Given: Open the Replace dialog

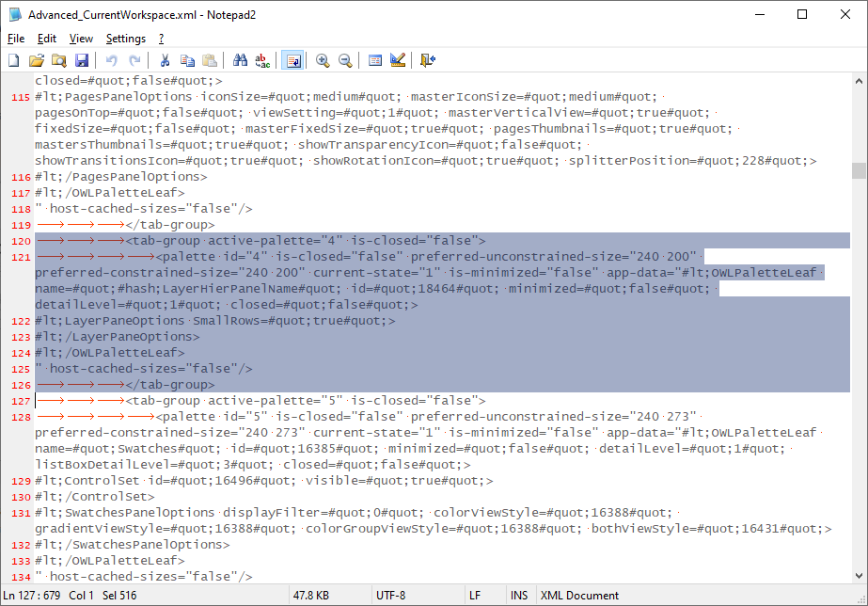Looking at the screenshot, I should coord(262,59).
